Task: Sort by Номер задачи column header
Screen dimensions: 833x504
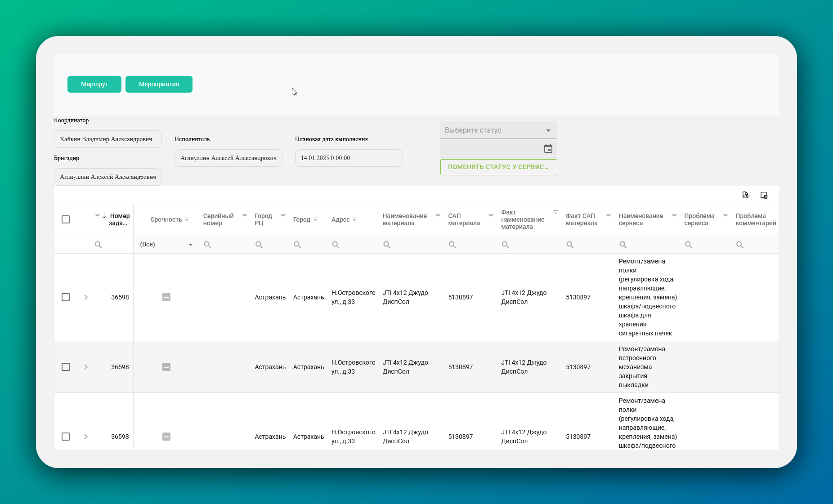Action: point(119,219)
